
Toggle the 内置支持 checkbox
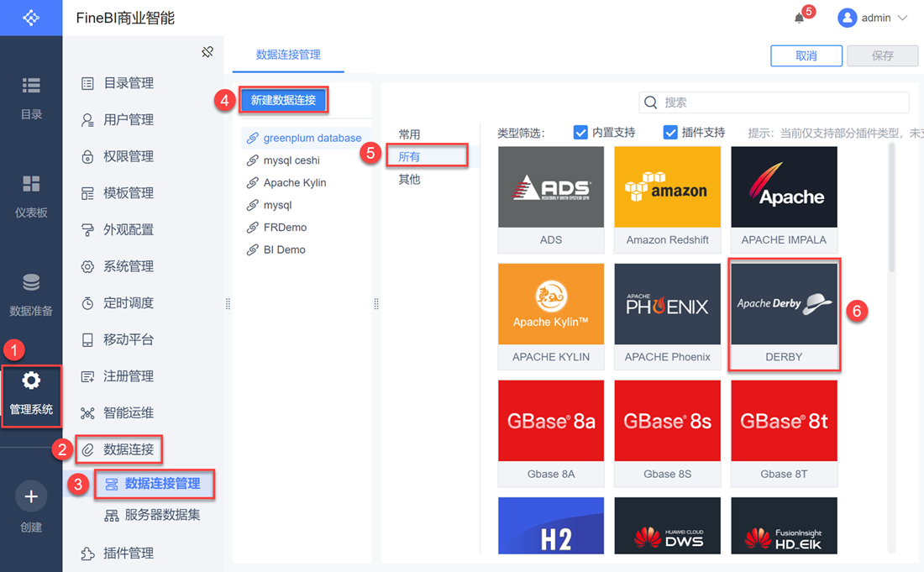[x=580, y=133]
